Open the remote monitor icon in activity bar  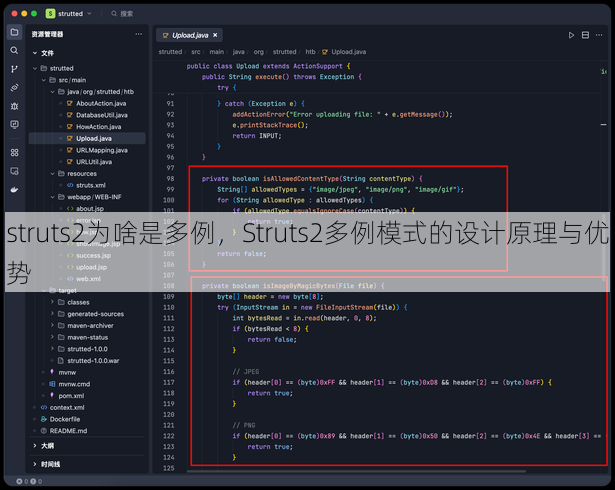pos(15,124)
